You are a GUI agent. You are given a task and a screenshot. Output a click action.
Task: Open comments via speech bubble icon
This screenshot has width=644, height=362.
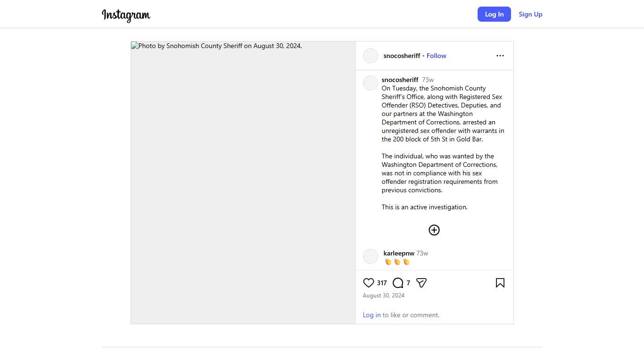click(398, 283)
